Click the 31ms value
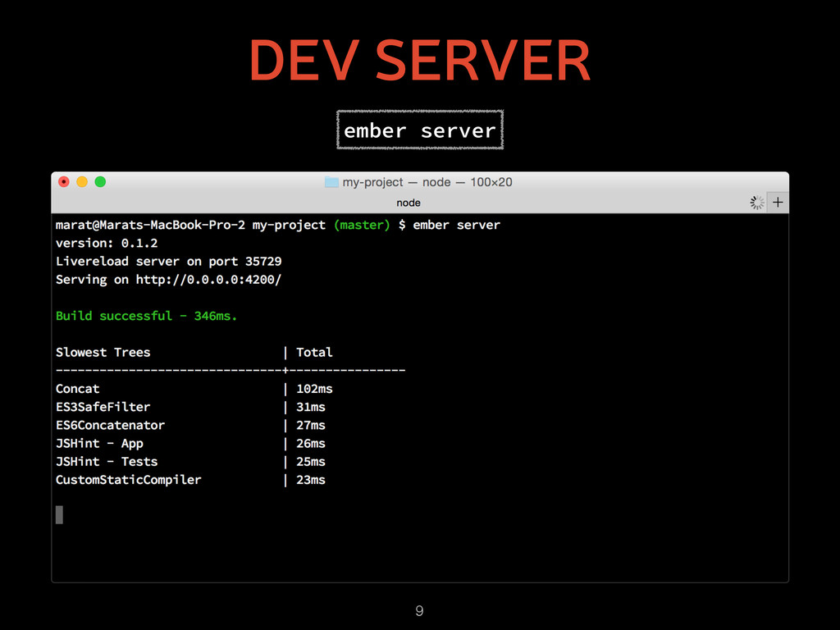This screenshot has height=630, width=840. coord(311,407)
